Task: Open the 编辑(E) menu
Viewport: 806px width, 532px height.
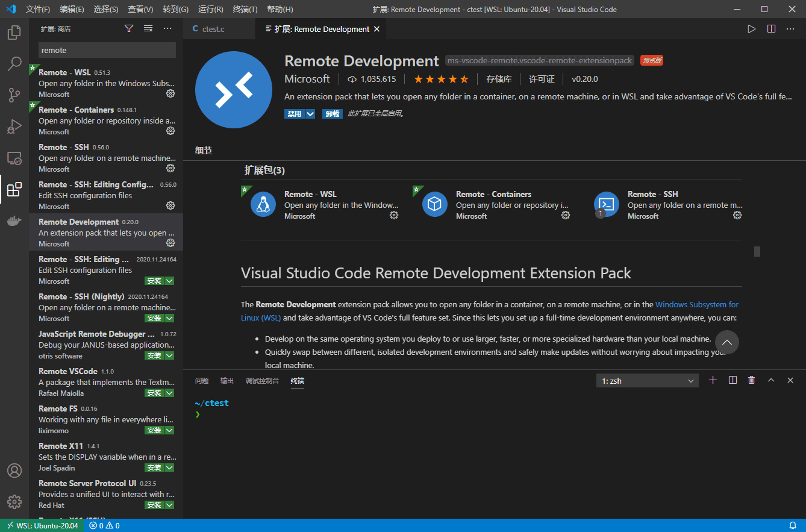Action: (x=72, y=10)
